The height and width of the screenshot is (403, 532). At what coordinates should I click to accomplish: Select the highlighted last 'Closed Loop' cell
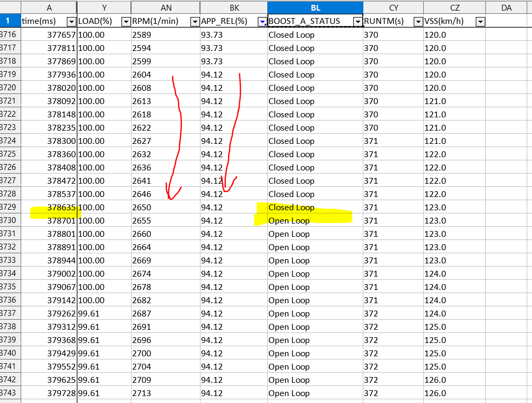(x=315, y=208)
